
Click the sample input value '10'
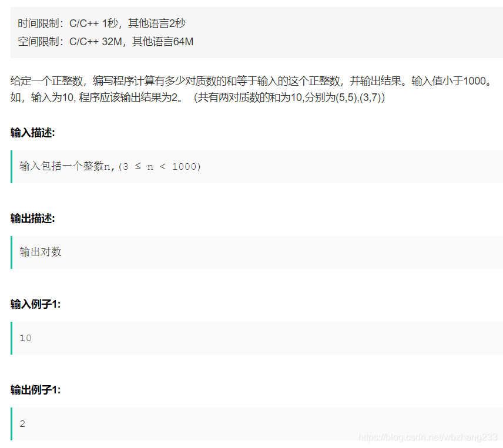pos(25,338)
